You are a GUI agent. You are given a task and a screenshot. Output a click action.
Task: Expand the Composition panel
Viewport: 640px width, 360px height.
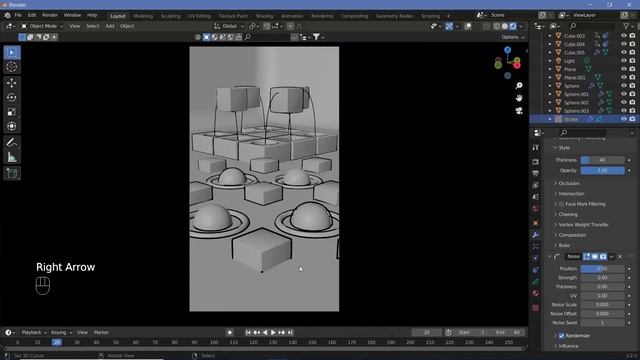572,235
